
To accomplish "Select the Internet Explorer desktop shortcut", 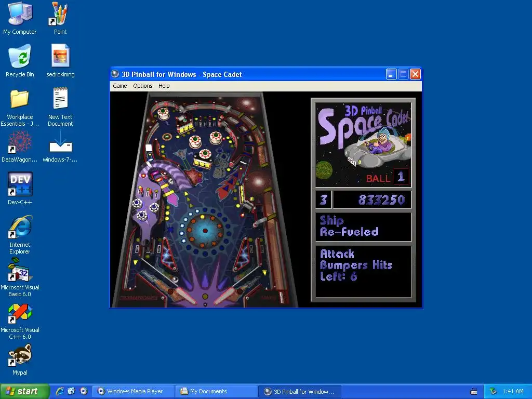I will 20,234.
